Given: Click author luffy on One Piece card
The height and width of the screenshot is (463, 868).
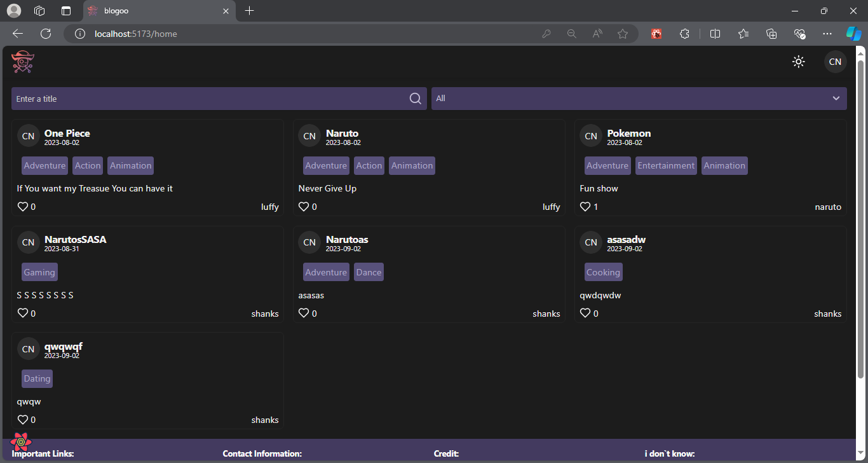Looking at the screenshot, I should 270,207.
